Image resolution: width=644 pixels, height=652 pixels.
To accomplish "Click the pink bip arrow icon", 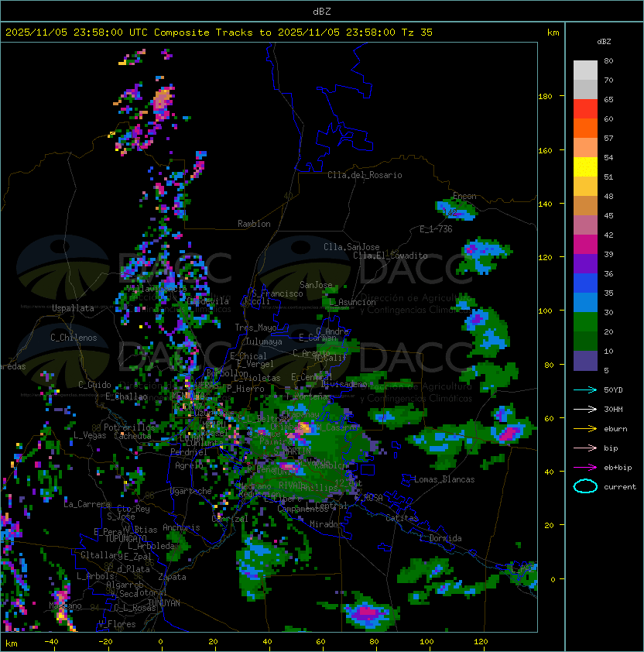I will tap(585, 448).
